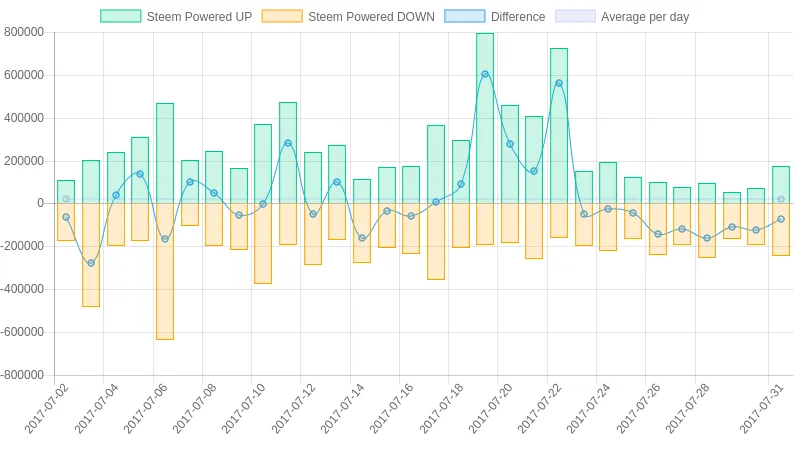This screenshot has height=450, width=800.
Task: Click the last green bar at 2017-07-31
Action: click(781, 185)
